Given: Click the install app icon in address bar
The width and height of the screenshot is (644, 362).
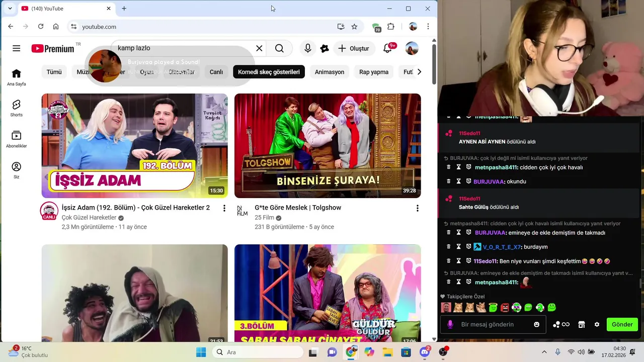Looking at the screenshot, I should click(341, 27).
